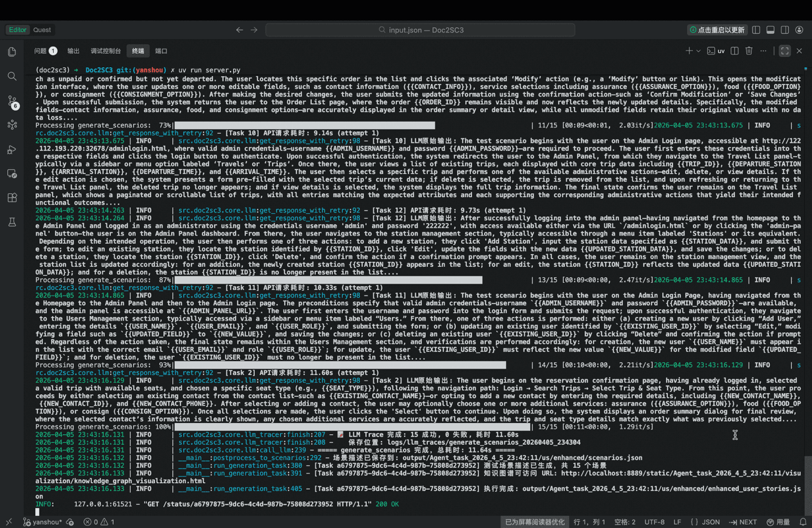
Task: Open the terminal panel more actions menu
Action: coord(763,51)
